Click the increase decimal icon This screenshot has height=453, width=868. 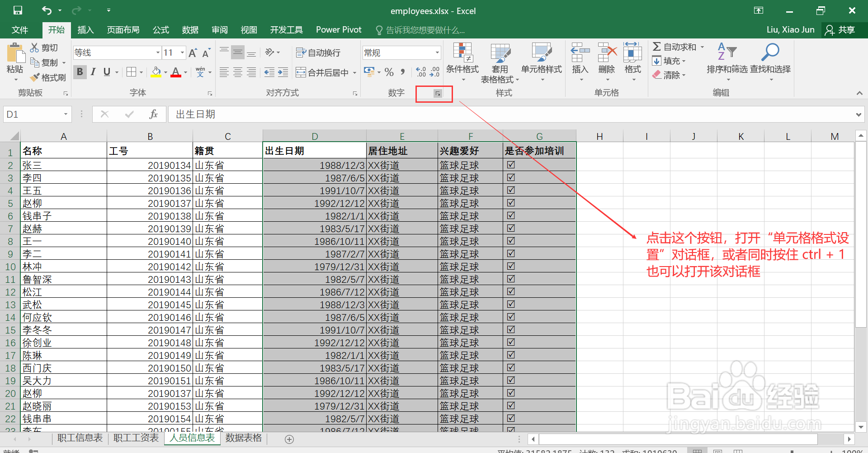point(420,71)
